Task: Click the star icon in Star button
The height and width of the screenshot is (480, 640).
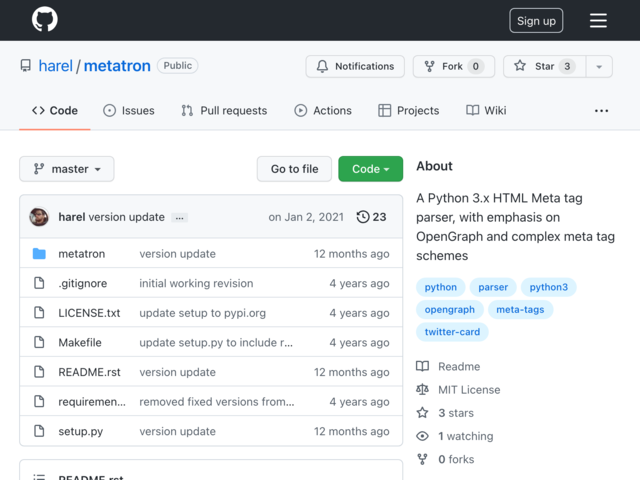Action: [x=520, y=66]
